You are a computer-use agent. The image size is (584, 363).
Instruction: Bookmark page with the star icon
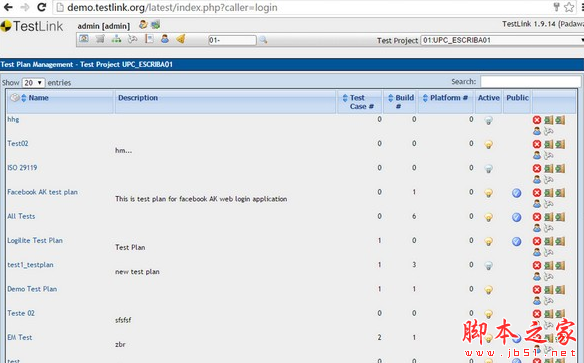coord(569,7)
